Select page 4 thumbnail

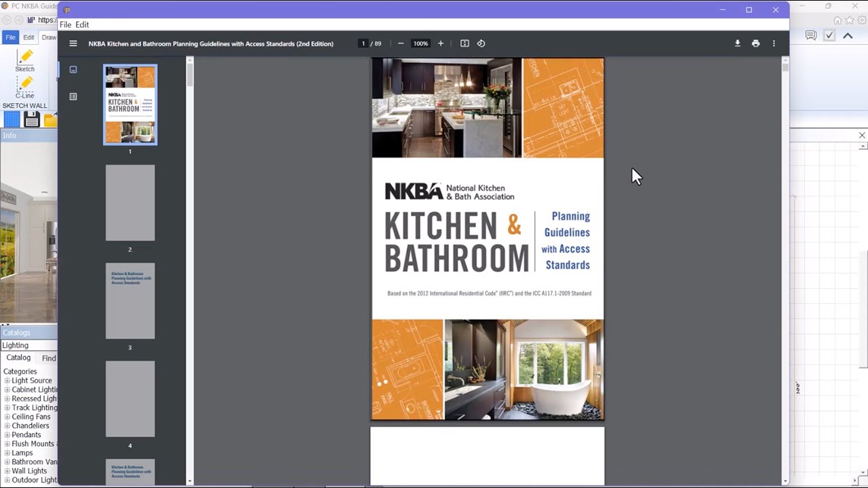click(x=130, y=399)
